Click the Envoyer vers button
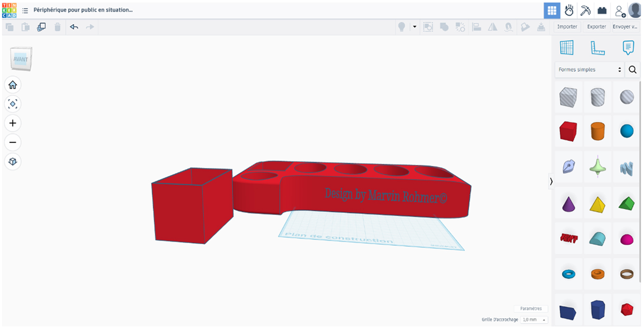Screen dimensions: 644x329 (x=625, y=27)
